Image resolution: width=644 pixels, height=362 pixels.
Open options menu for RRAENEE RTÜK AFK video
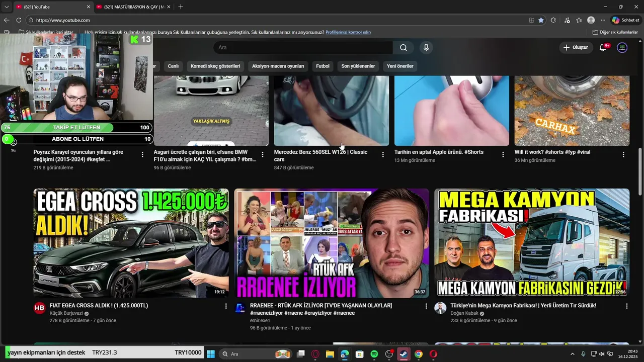pyautogui.click(x=426, y=306)
